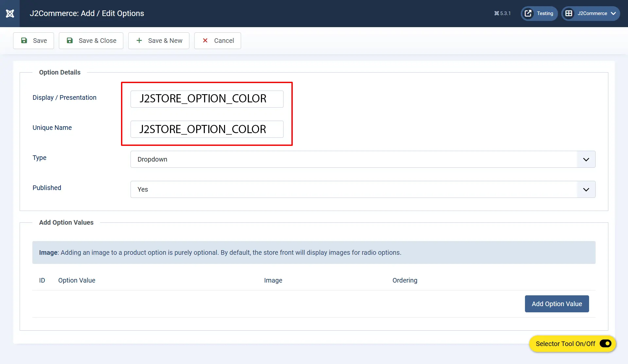
Task: Click the J2Commerce dashboard grid icon
Action: pos(569,13)
